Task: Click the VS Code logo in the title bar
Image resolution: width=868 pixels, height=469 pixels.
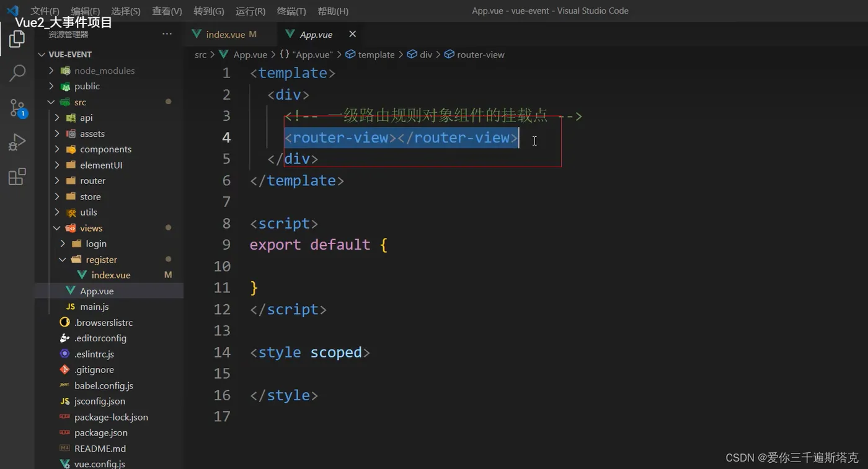Action: (12, 11)
